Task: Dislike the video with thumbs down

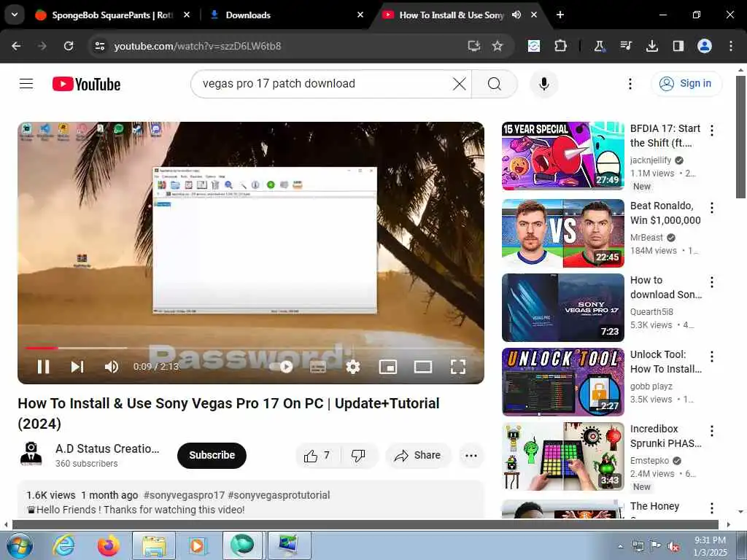Action: point(358,456)
